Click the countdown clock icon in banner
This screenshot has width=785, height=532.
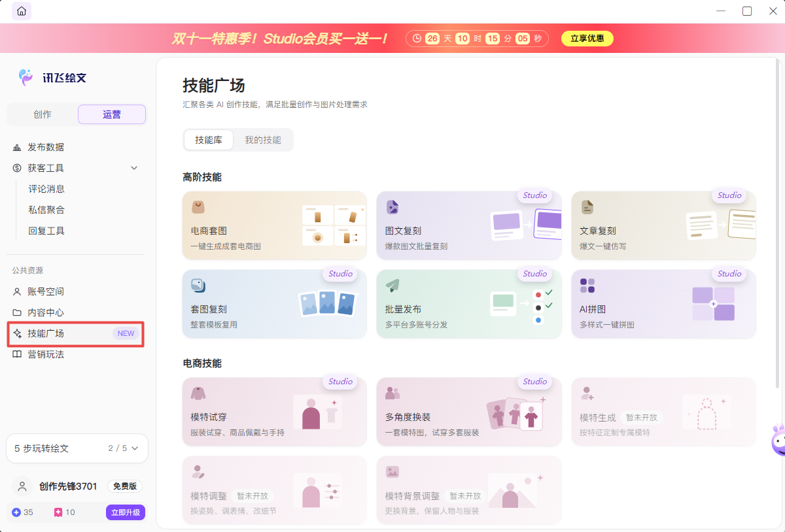click(417, 39)
